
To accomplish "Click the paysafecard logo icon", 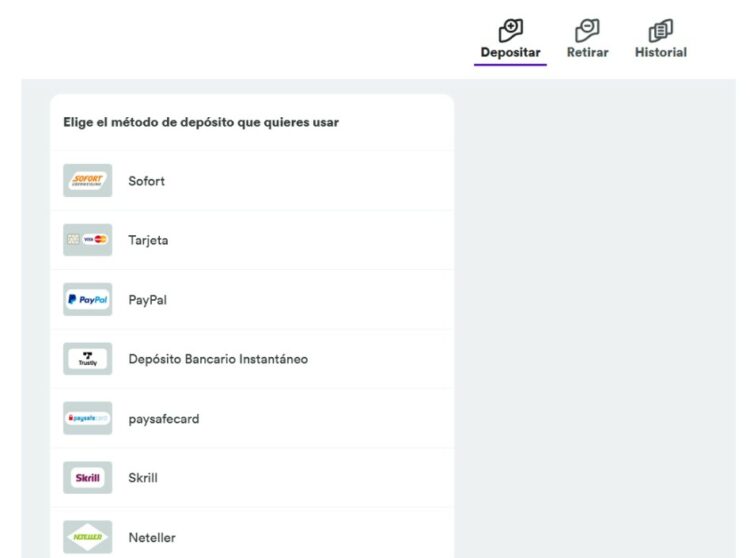I will tap(87, 418).
